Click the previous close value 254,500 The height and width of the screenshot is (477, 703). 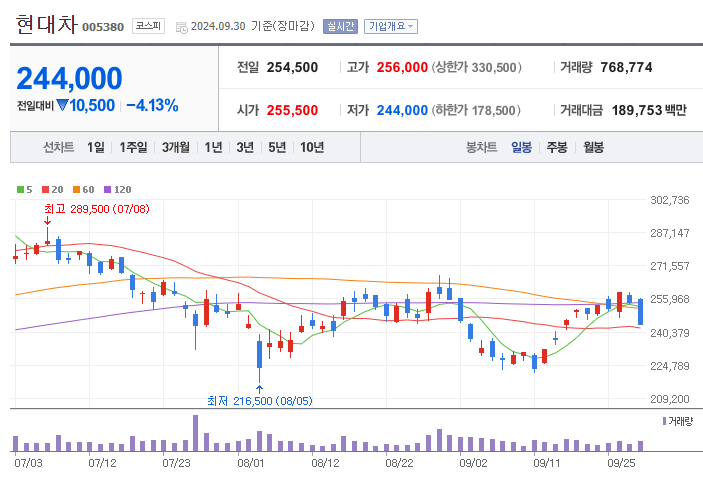pyautogui.click(x=292, y=67)
